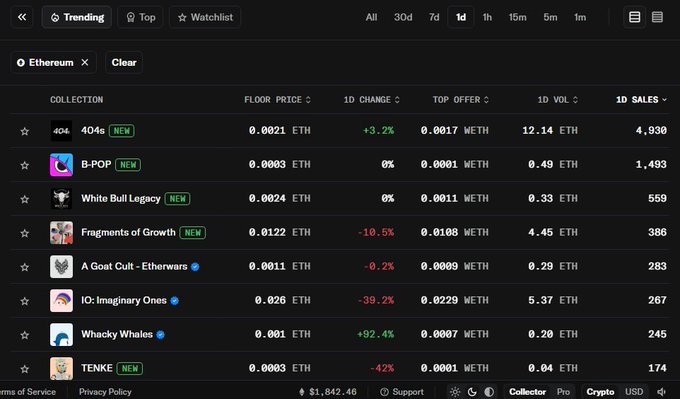
Task: Select the 1m time range
Action: click(x=580, y=17)
